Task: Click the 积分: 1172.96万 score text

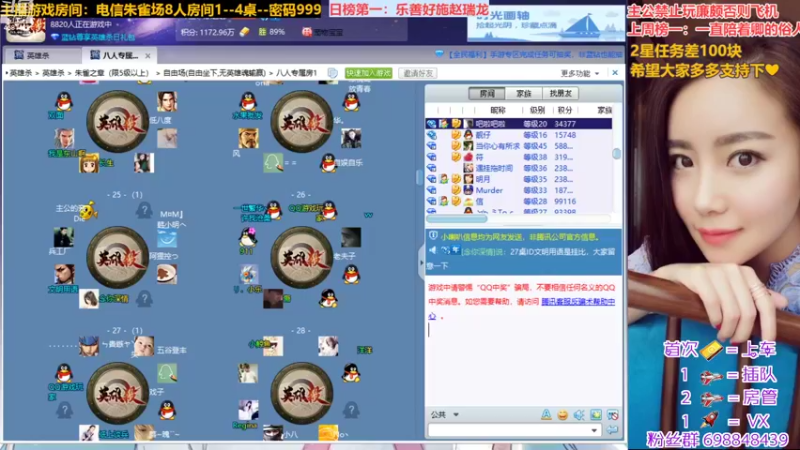Action: coord(208,32)
